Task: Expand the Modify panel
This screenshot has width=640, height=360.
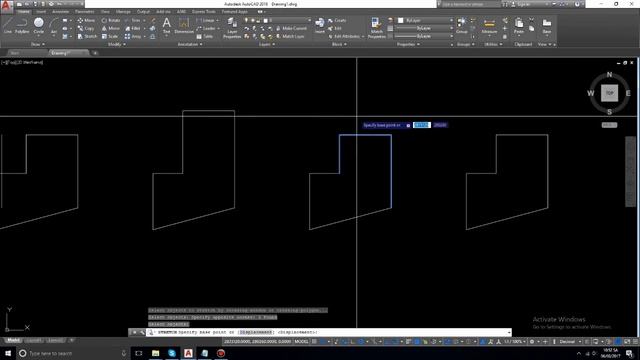Action: point(116,44)
